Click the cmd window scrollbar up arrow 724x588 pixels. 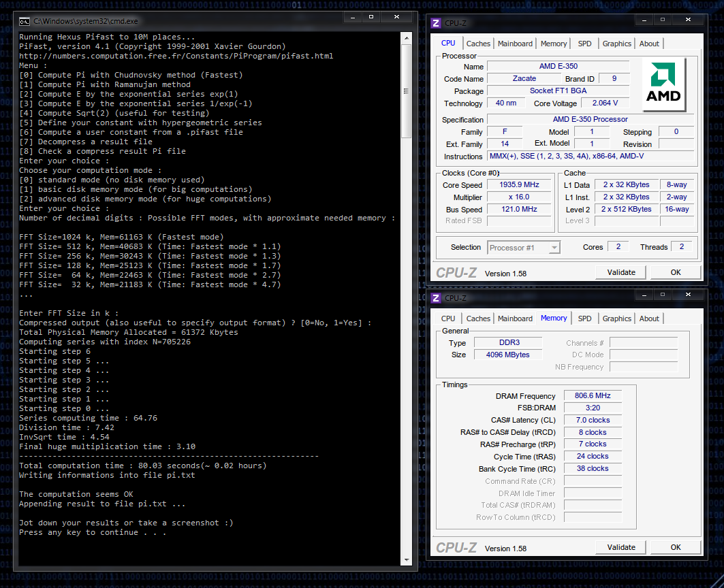coord(407,38)
